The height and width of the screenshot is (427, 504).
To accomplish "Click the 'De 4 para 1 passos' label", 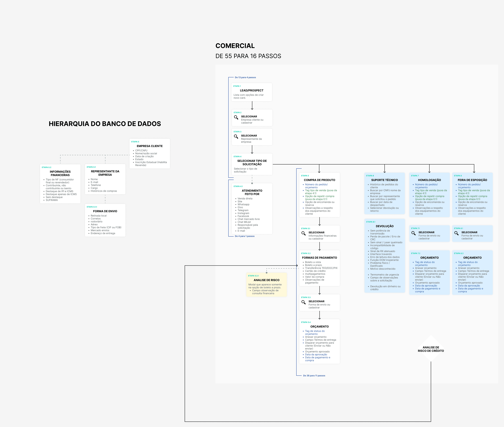I will 245,236.
